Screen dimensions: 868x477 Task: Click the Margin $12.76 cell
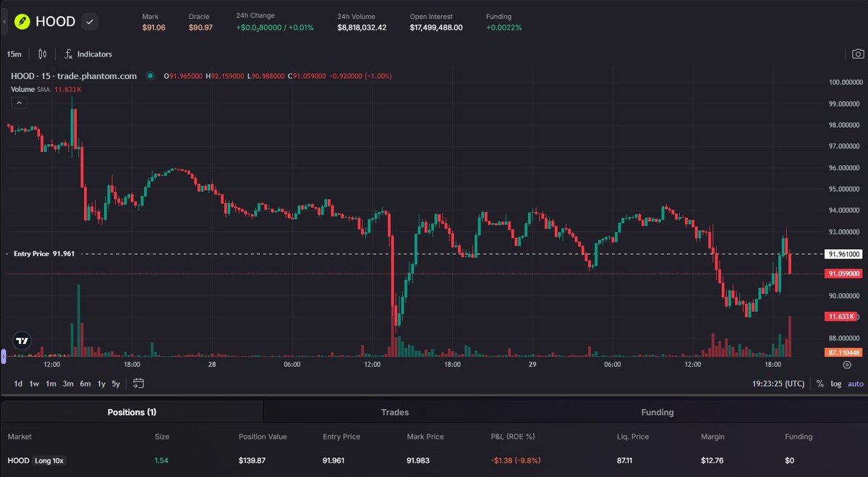point(712,460)
